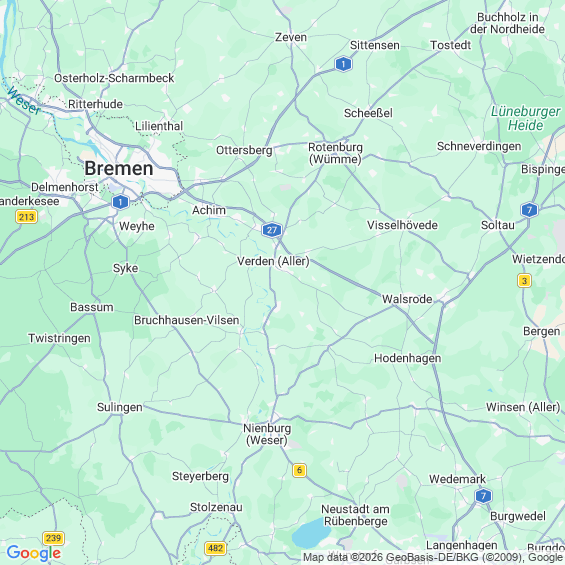Click the Walsrode town label
This screenshot has width=565, height=565.
[407, 299]
